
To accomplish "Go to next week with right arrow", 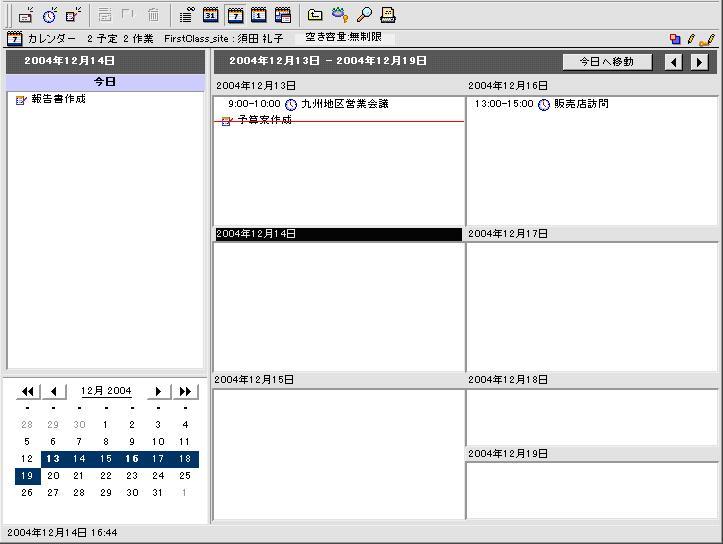I will click(x=700, y=62).
